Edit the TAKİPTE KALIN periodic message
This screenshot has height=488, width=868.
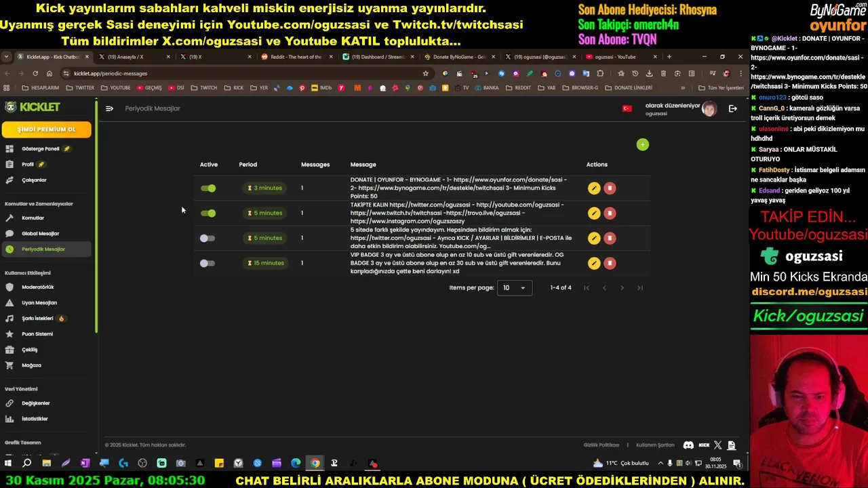pos(594,213)
